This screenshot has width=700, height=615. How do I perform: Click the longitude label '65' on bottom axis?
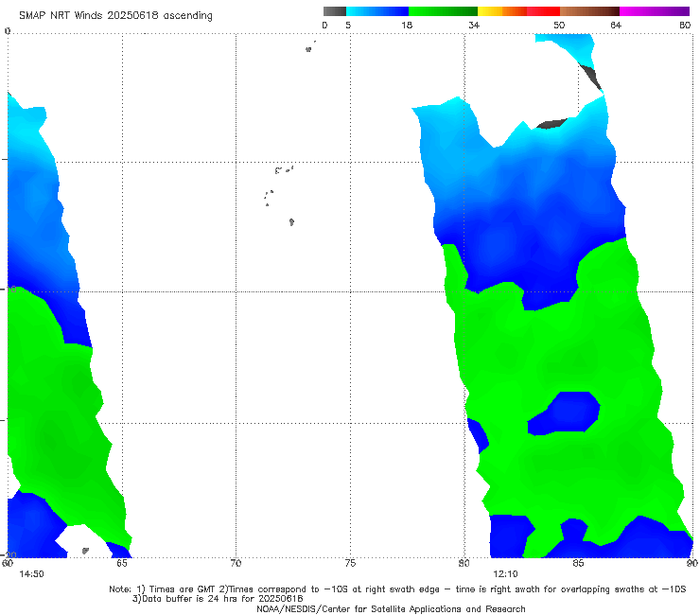(122, 563)
